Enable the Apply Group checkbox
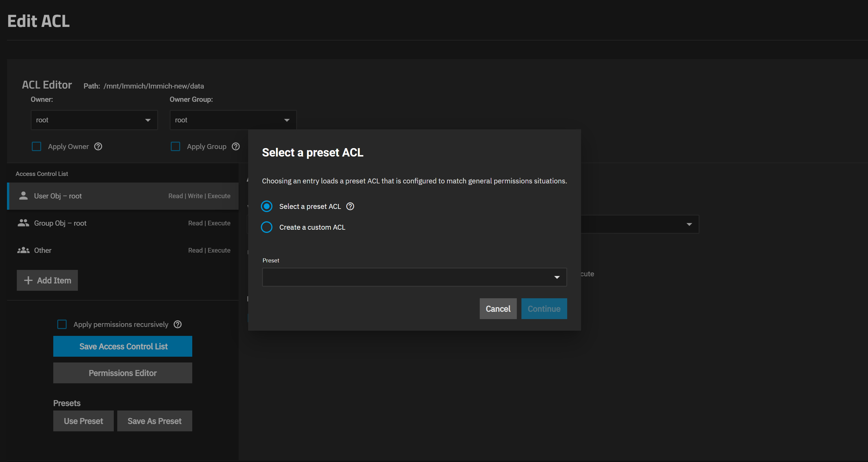 click(x=175, y=146)
